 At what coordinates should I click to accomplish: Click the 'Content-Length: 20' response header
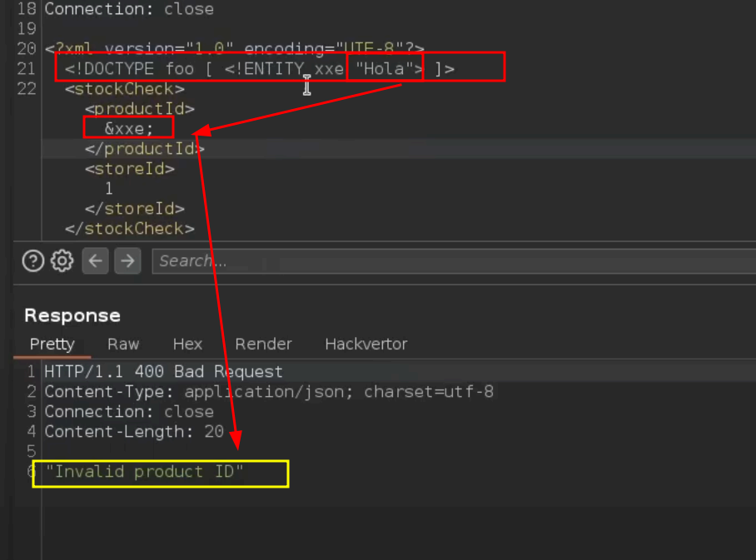[134, 431]
